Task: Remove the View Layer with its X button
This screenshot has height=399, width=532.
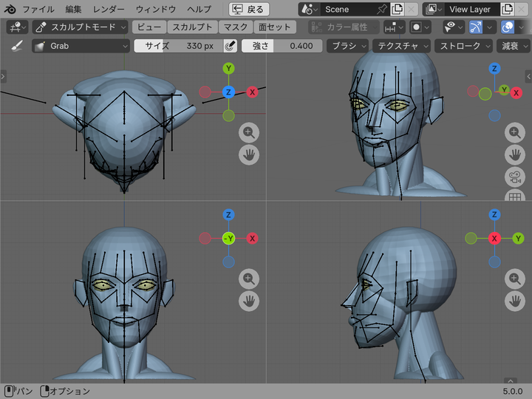Action: 522,9
